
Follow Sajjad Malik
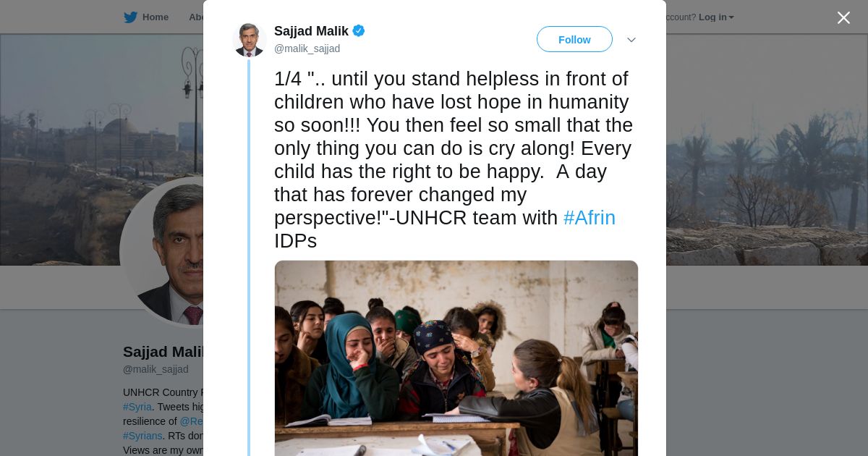click(x=574, y=40)
